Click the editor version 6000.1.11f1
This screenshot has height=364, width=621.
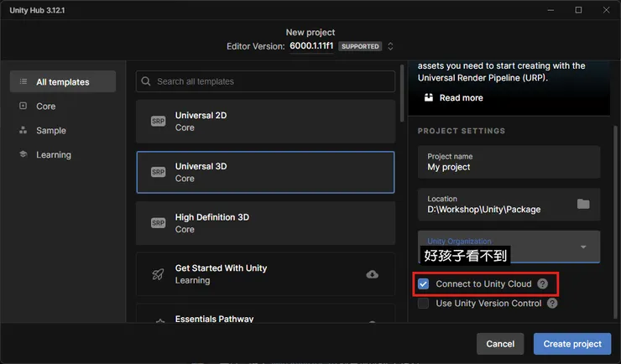click(311, 46)
